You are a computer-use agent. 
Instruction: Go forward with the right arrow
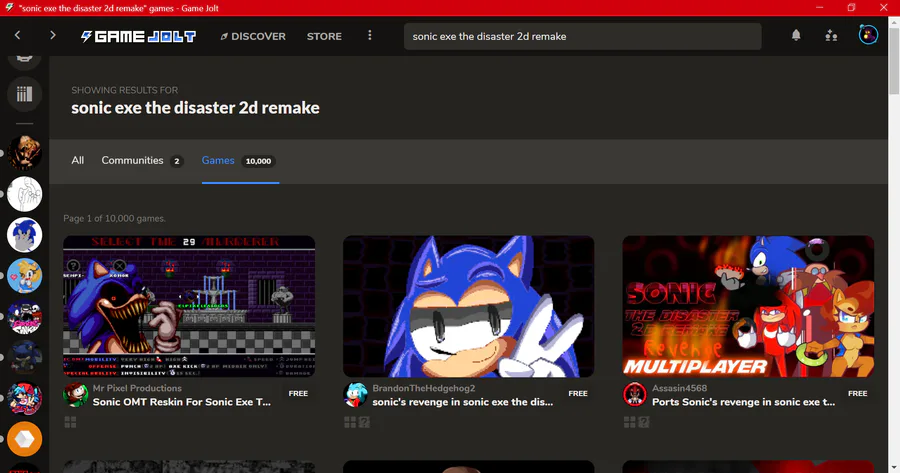53,36
